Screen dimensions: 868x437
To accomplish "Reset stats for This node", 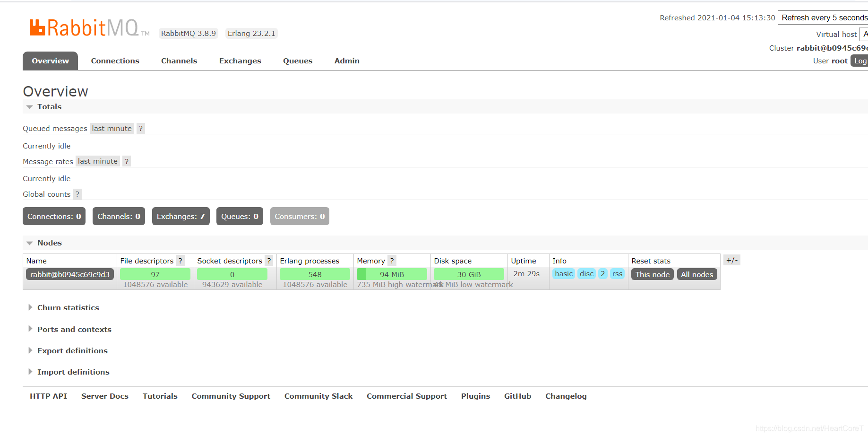I will tap(653, 274).
